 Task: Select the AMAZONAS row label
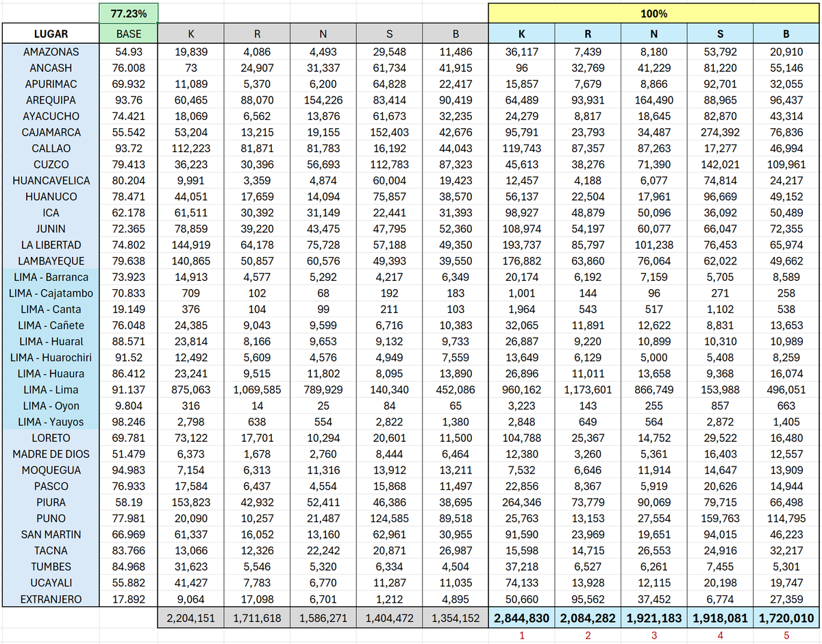click(x=51, y=52)
